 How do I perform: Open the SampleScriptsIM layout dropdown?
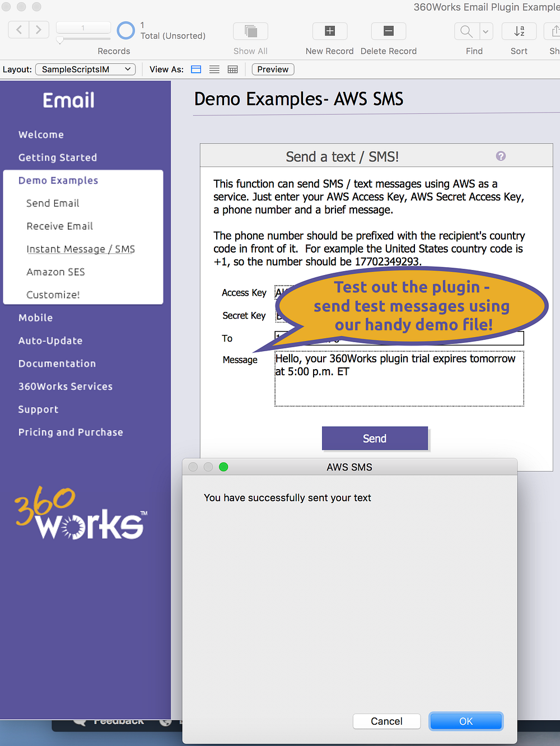pyautogui.click(x=85, y=69)
